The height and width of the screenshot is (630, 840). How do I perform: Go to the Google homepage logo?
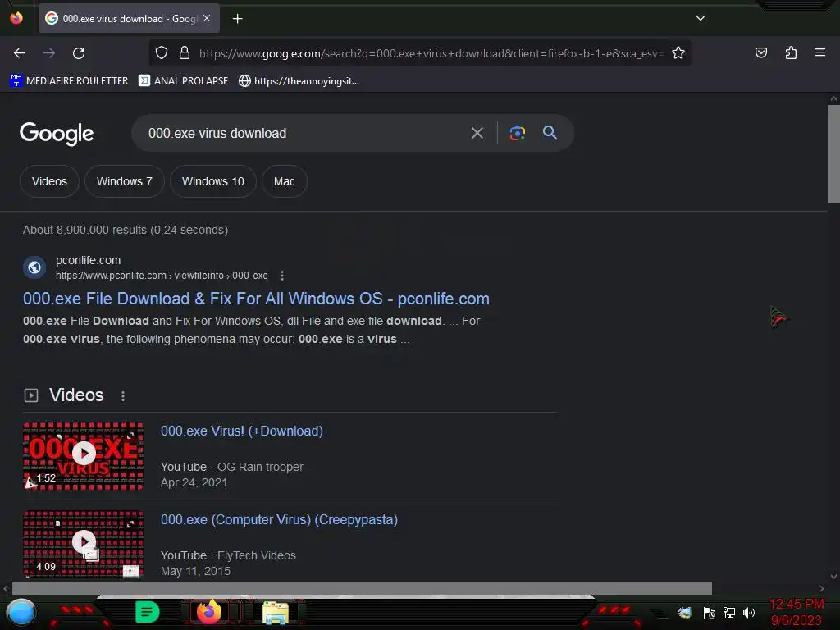(x=57, y=134)
